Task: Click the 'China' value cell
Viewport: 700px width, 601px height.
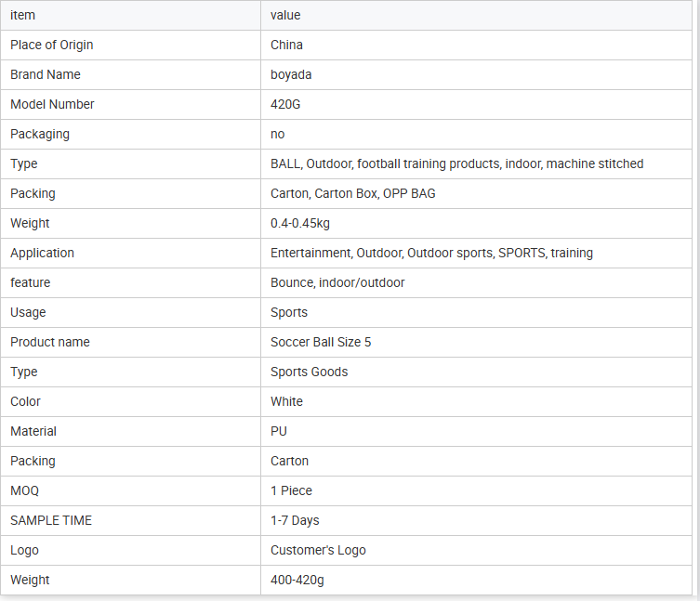Action: [x=286, y=45]
